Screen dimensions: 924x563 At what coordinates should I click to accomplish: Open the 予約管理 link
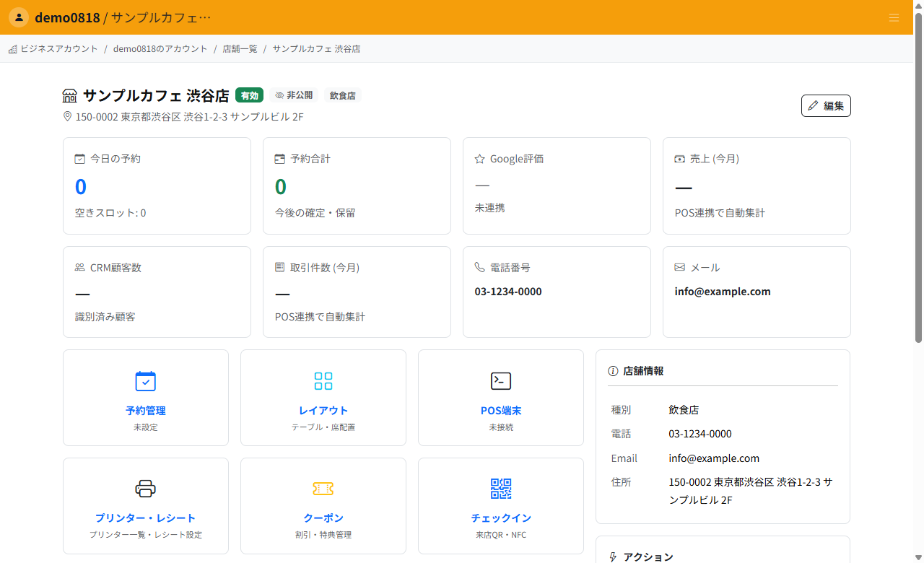point(146,411)
